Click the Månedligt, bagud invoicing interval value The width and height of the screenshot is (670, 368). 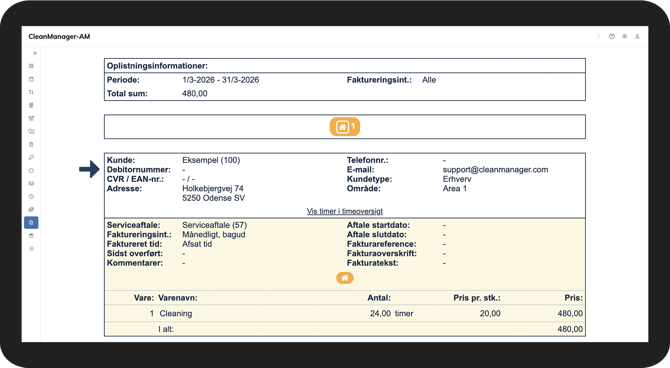coord(214,235)
